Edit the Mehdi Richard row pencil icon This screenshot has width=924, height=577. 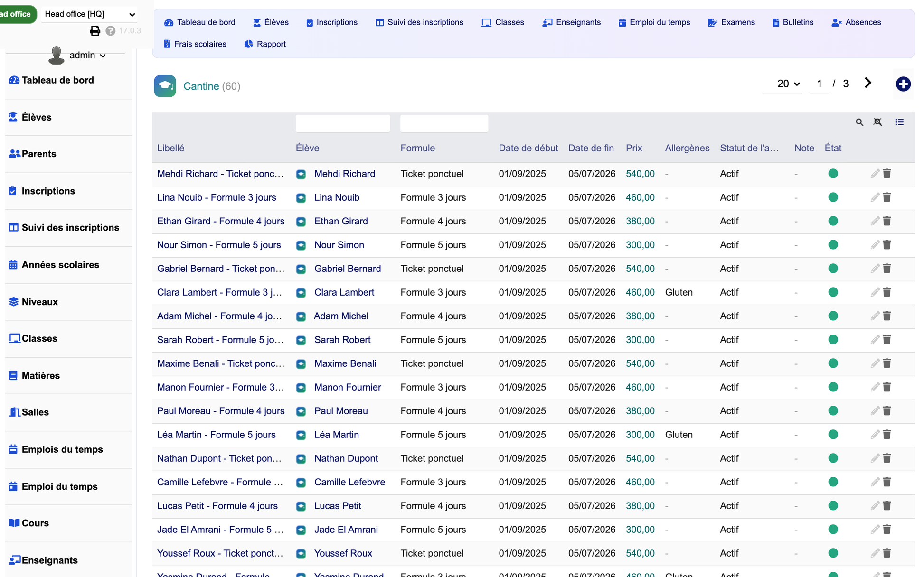click(x=875, y=174)
